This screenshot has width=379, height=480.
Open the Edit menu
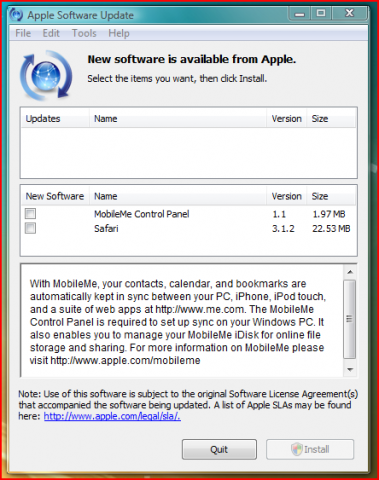(x=51, y=33)
